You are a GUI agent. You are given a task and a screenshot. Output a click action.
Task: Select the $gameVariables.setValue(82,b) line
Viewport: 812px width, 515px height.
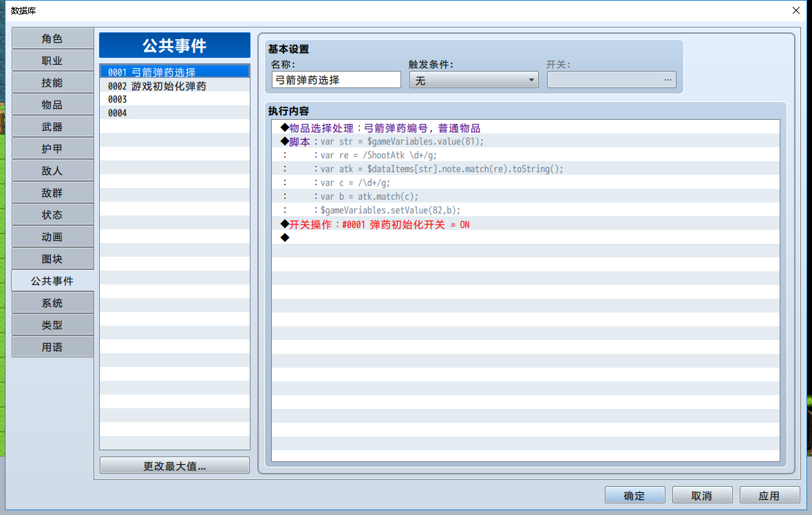(x=526, y=211)
